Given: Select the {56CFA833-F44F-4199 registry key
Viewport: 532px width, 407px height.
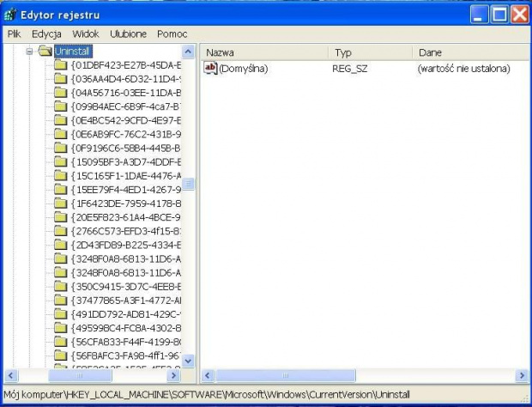Looking at the screenshot, I should (x=125, y=341).
